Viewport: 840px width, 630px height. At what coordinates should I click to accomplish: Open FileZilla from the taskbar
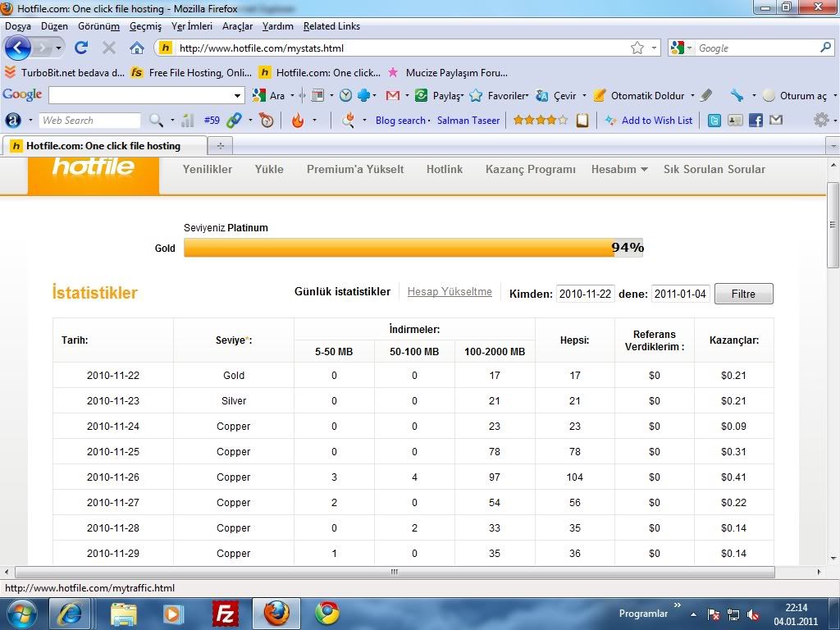coord(225,614)
